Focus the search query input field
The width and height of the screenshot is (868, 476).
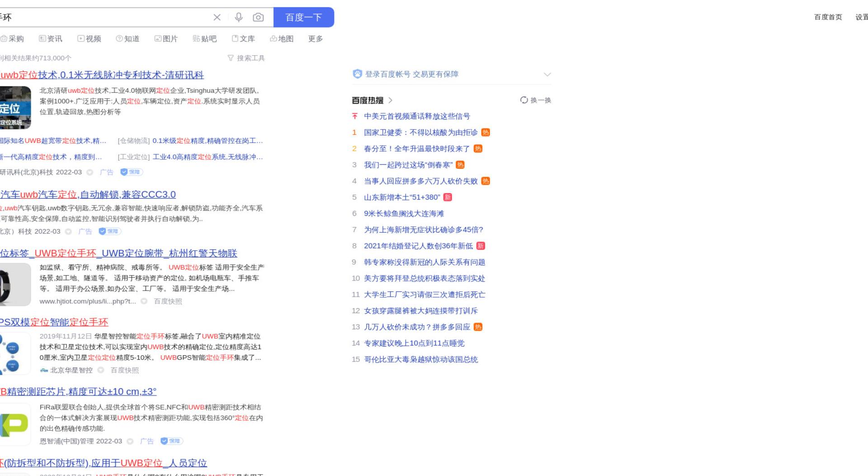pyautogui.click(x=103, y=17)
